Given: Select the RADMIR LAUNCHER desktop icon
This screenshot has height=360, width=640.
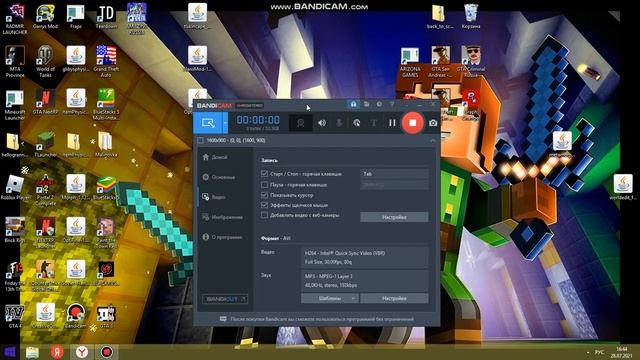Looking at the screenshot, I should pos(15,19).
